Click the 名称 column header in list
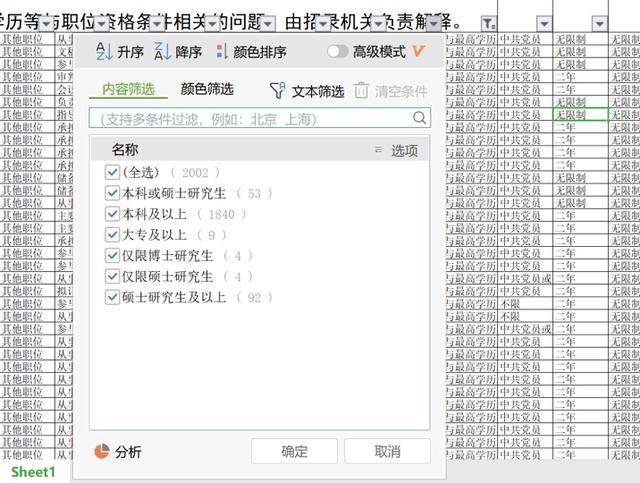 tap(125, 150)
